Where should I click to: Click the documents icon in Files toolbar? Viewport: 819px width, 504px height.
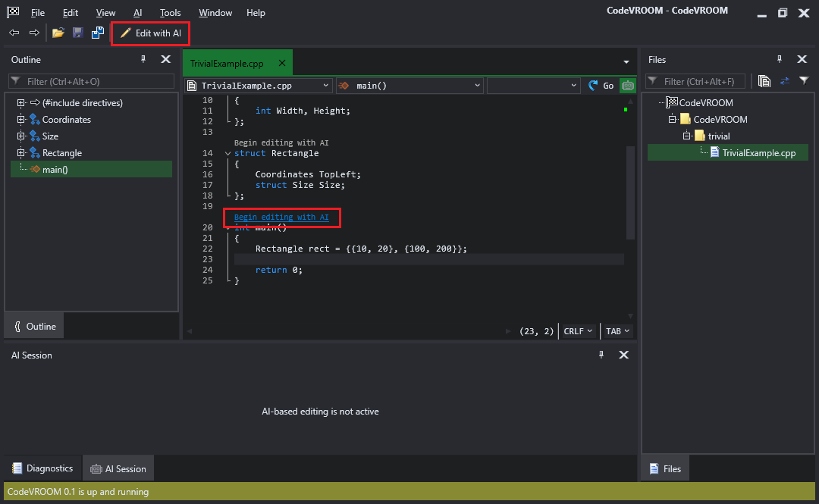pos(764,81)
